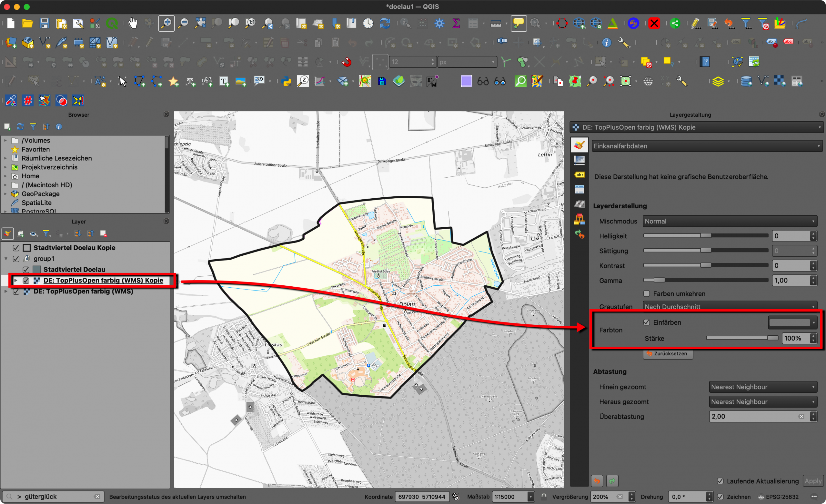Click the Browser panel filter icon
826x504 pixels.
click(33, 127)
